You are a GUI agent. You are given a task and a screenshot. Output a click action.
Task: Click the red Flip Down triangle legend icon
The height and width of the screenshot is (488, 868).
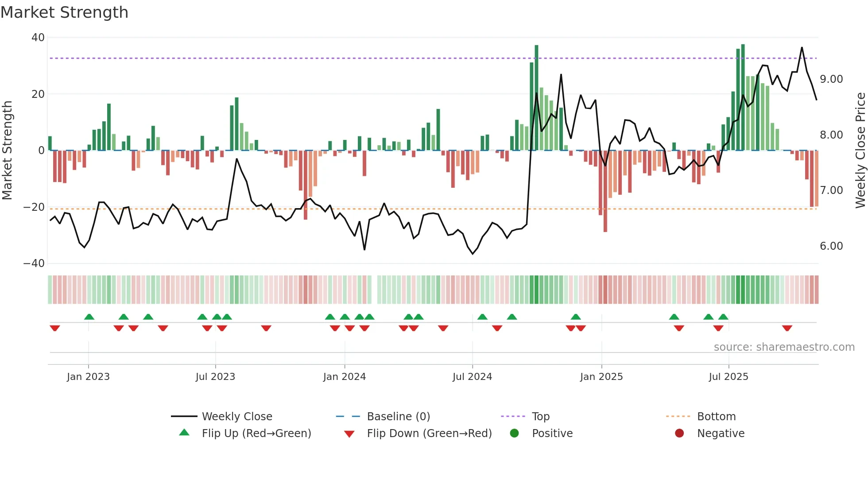pyautogui.click(x=349, y=434)
